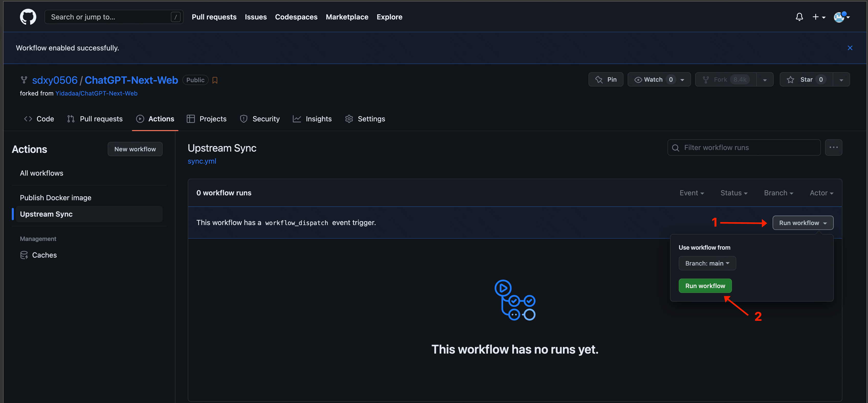Open the create new plus menu
This screenshot has width=868, height=403.
click(819, 17)
